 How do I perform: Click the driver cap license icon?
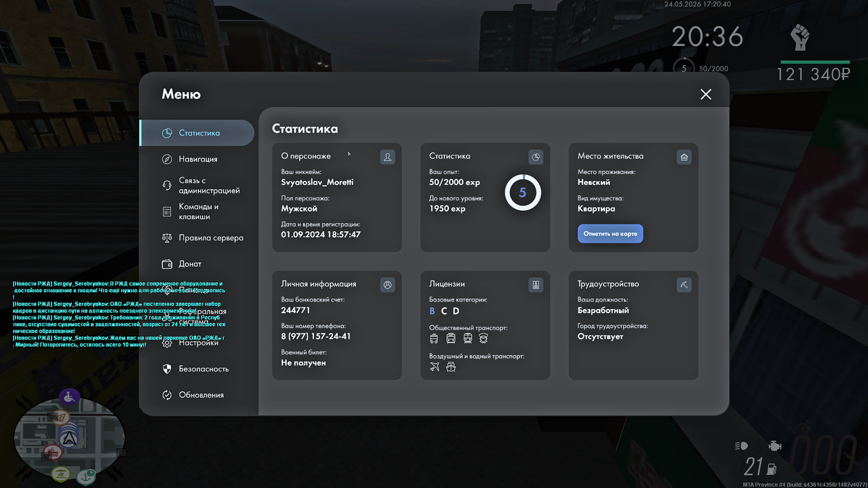(x=484, y=338)
